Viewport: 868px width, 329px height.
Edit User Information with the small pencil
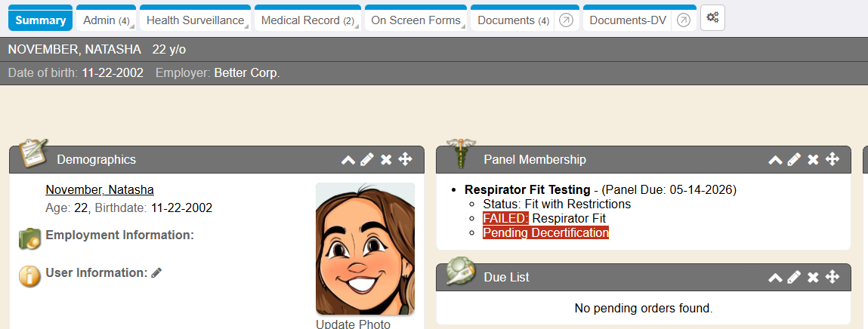click(156, 273)
